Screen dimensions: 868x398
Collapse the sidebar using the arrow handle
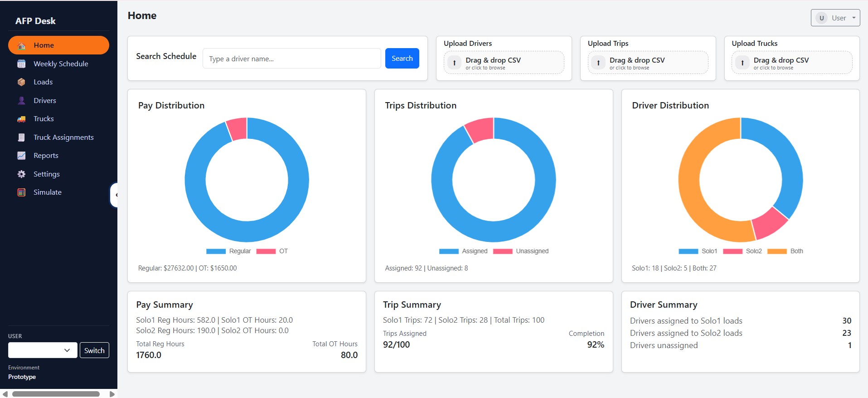(x=115, y=195)
